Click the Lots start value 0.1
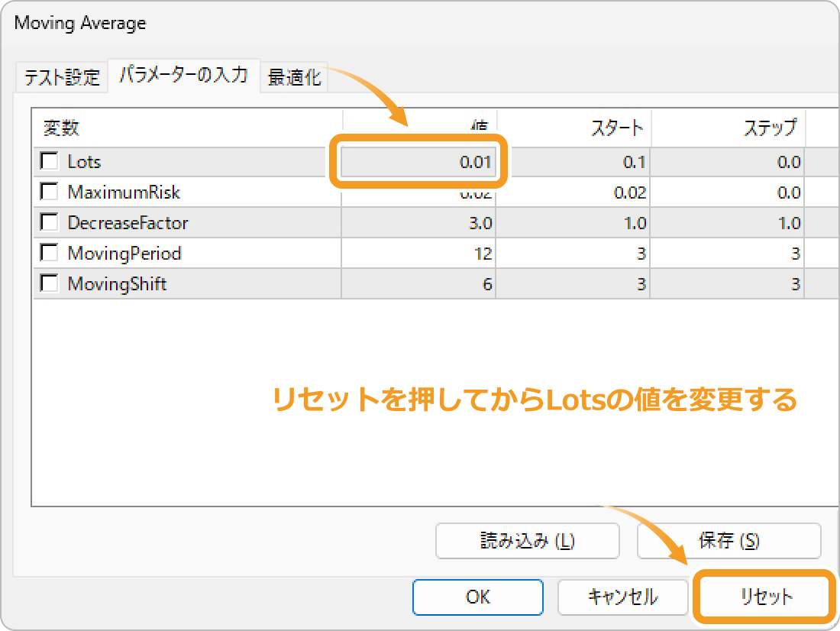The width and height of the screenshot is (840, 631). coord(573,162)
